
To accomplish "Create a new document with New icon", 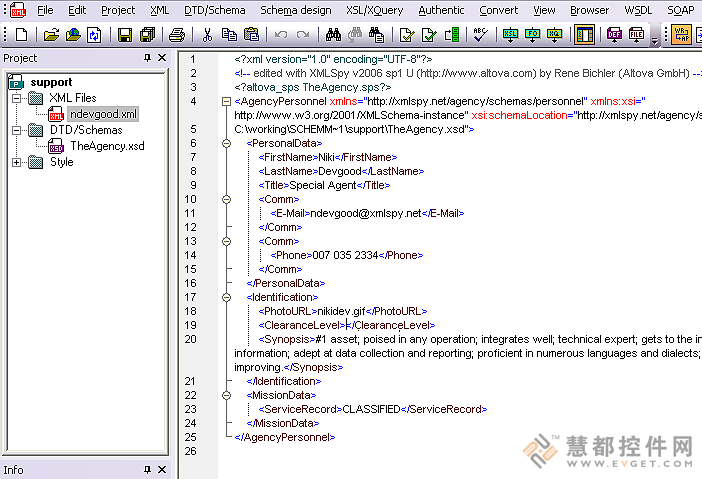I will point(21,34).
